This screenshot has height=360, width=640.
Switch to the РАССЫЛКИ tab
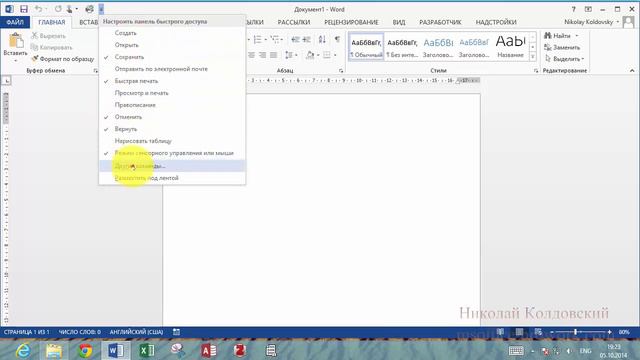point(294,22)
